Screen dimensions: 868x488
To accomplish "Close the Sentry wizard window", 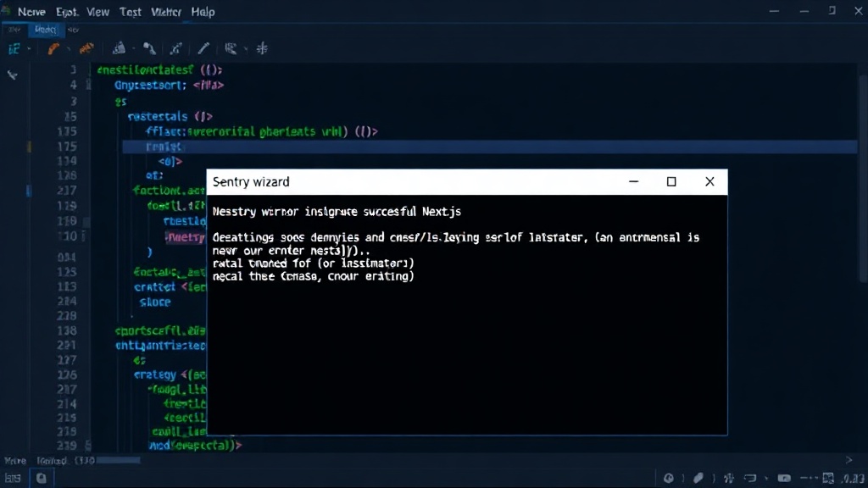I will coord(709,181).
